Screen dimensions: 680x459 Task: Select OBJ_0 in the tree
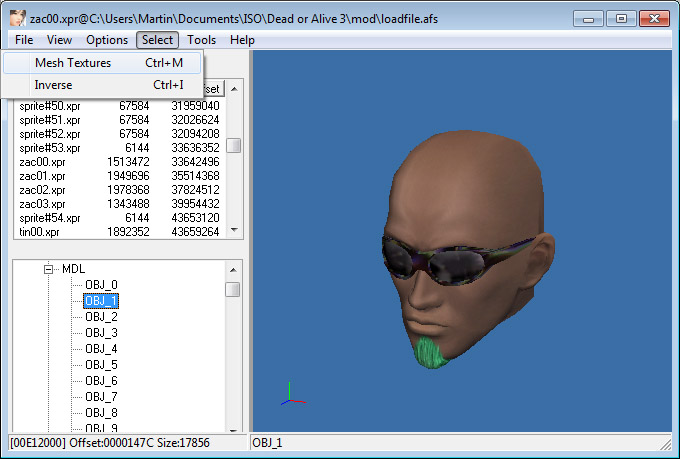click(101, 285)
